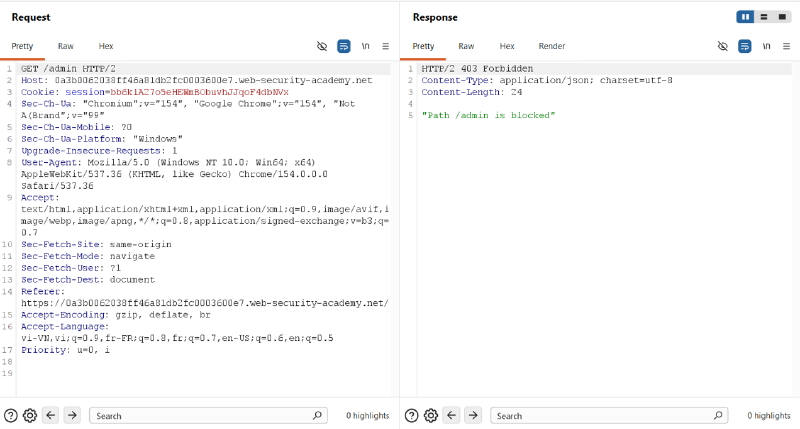Toggle hidden characters visibility in Response
Viewport: 800px width, 429px height.
click(x=722, y=46)
